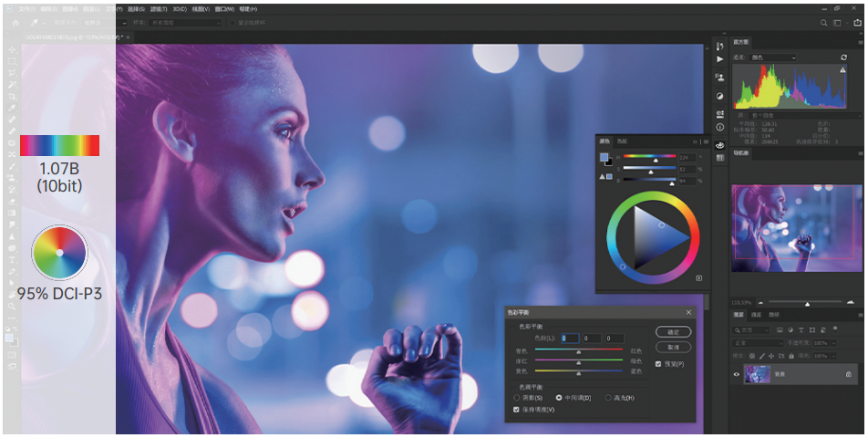Image resolution: width=868 pixels, height=438 pixels.
Task: Refresh the histogram with the circular arrows icon
Action: [x=843, y=57]
